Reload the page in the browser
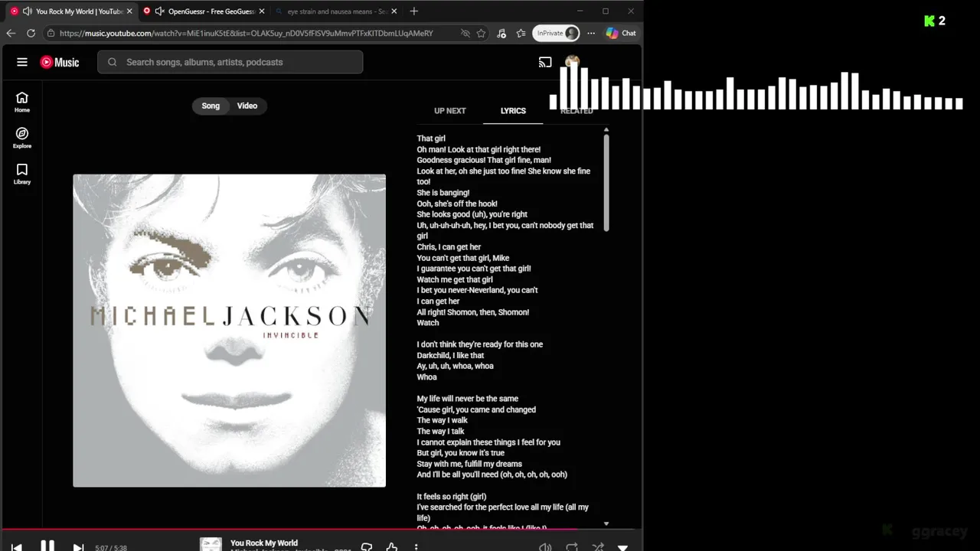This screenshot has width=980, height=551. point(31,33)
